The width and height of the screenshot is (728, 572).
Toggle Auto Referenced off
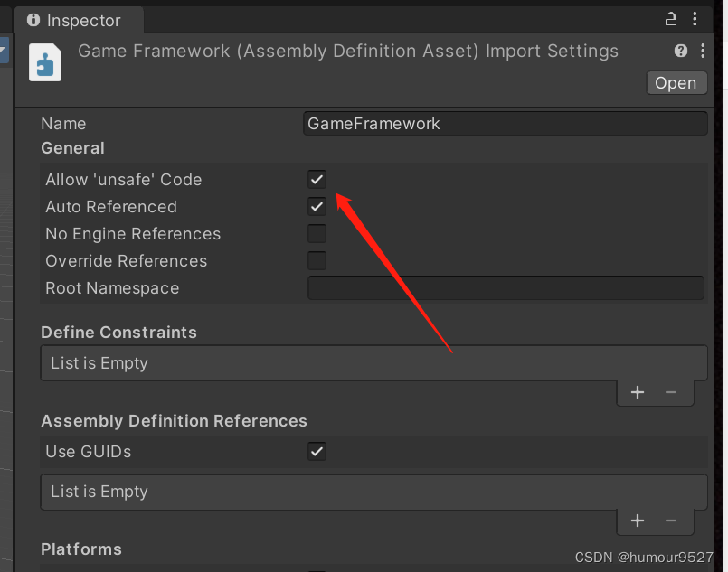point(317,206)
